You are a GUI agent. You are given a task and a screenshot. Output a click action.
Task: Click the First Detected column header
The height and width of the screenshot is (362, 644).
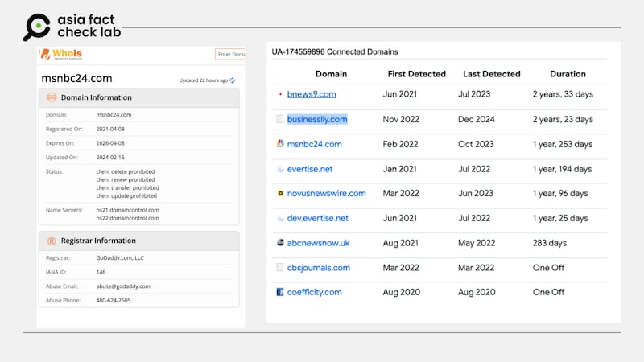(x=416, y=74)
